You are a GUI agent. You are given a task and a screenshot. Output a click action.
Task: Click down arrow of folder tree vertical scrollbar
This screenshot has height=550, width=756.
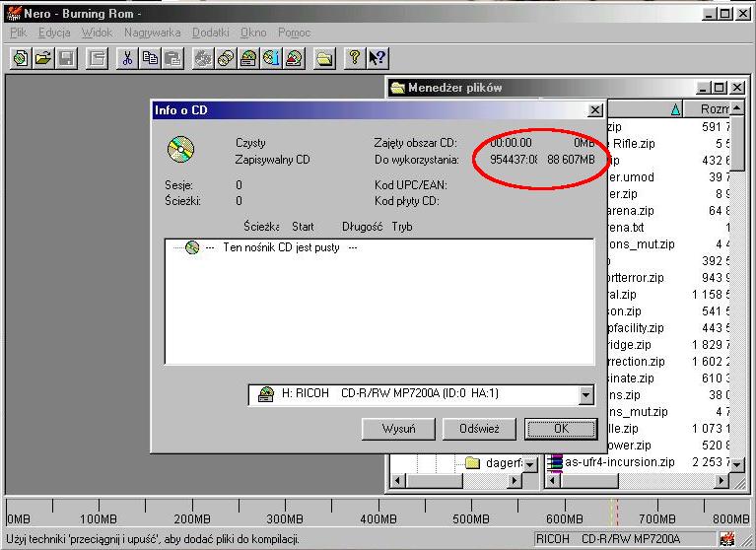[x=530, y=464]
